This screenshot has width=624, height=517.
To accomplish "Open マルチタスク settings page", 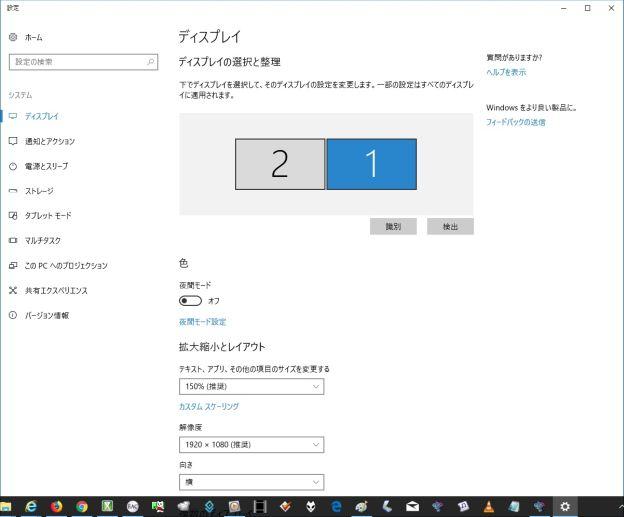I will [43, 241].
